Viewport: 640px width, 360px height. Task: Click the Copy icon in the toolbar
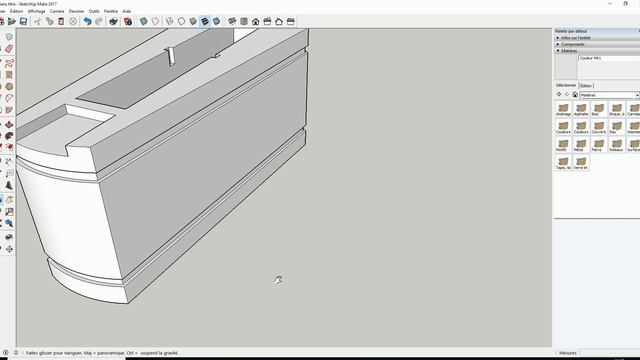click(49, 21)
